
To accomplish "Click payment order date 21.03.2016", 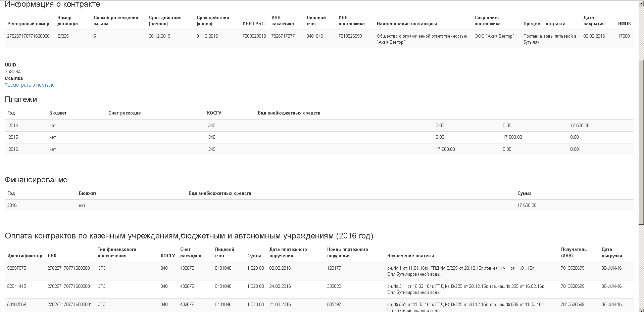I will [280, 304].
